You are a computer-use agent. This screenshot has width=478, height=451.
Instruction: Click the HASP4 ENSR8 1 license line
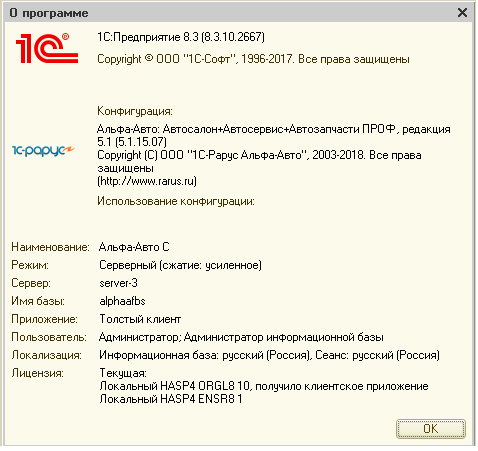(x=171, y=399)
